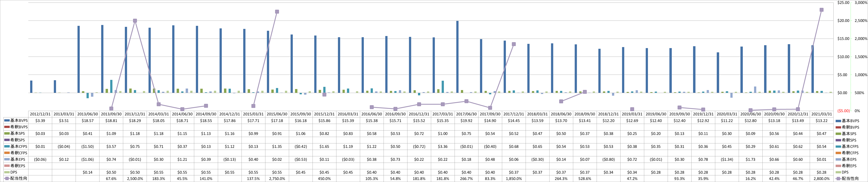The height and width of the screenshot is (182, 868).
Task: Click the 基本EPS cell showing $1.21
Action: pos(182,159)
